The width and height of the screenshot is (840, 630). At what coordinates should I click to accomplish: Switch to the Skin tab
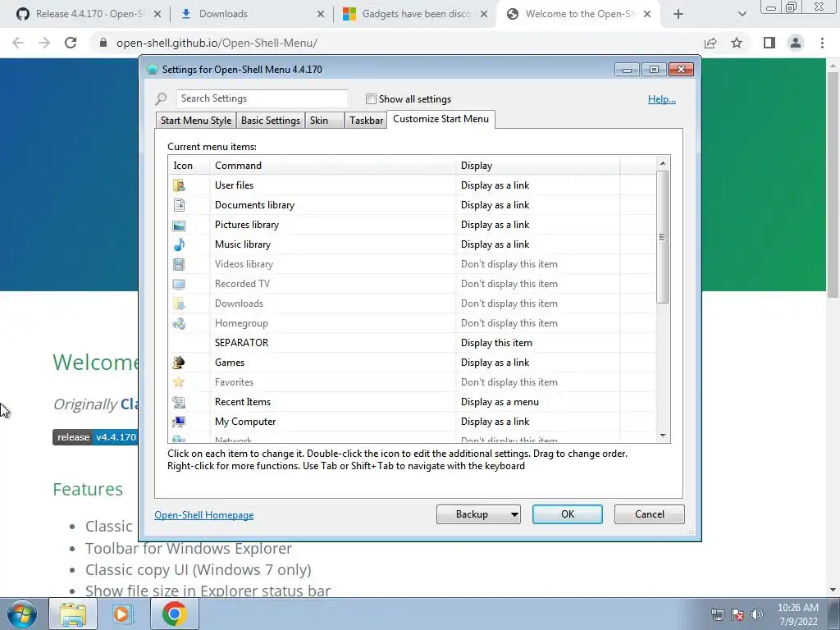pos(324,121)
